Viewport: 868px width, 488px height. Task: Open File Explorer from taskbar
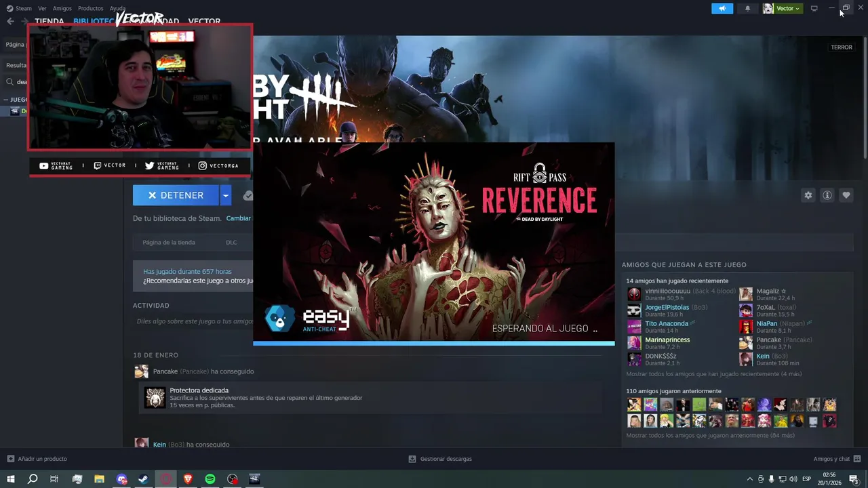pos(99,479)
